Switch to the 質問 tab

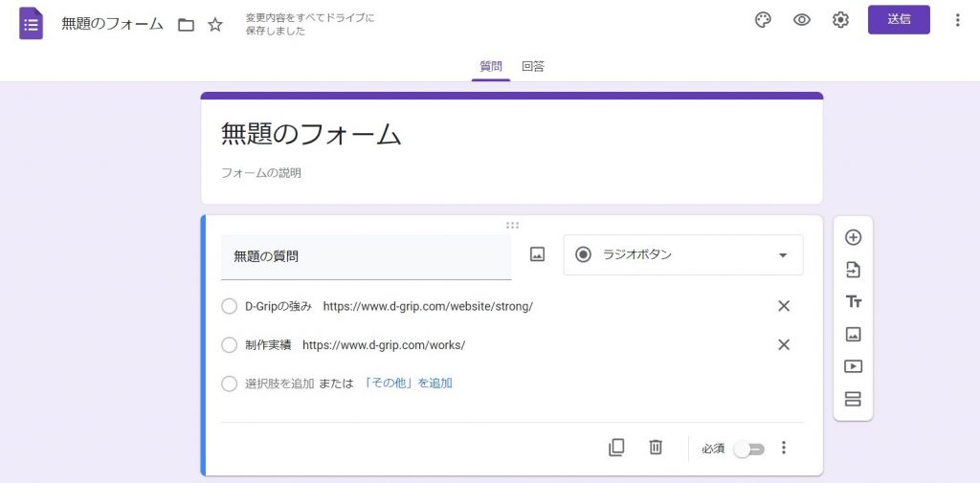[x=491, y=66]
